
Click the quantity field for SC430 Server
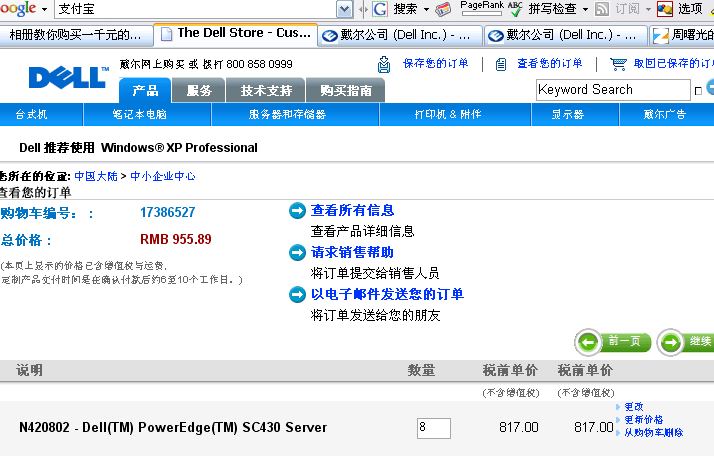point(434,428)
